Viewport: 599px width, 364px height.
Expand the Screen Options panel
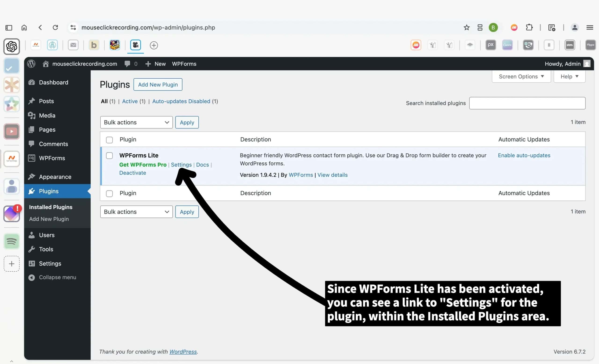[521, 76]
